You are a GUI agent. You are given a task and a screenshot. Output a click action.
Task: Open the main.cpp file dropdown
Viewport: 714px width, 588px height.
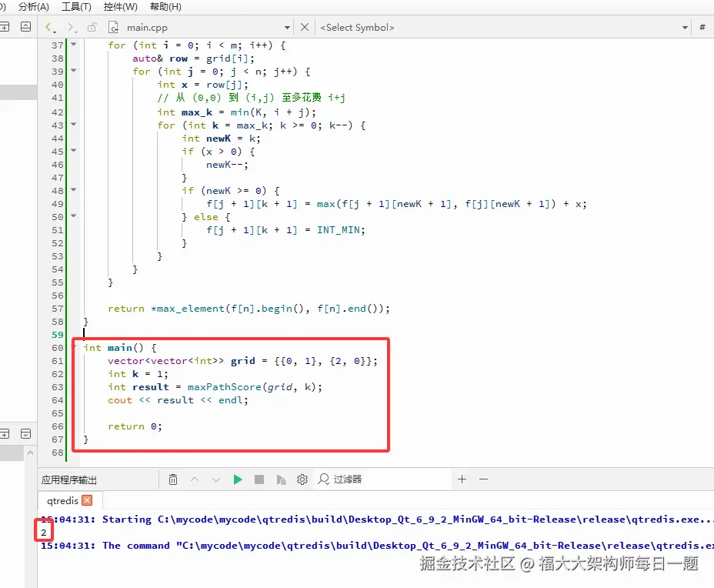287,28
